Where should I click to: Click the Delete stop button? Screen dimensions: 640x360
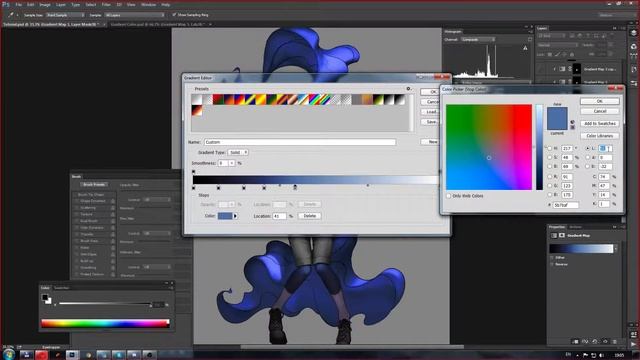309,216
